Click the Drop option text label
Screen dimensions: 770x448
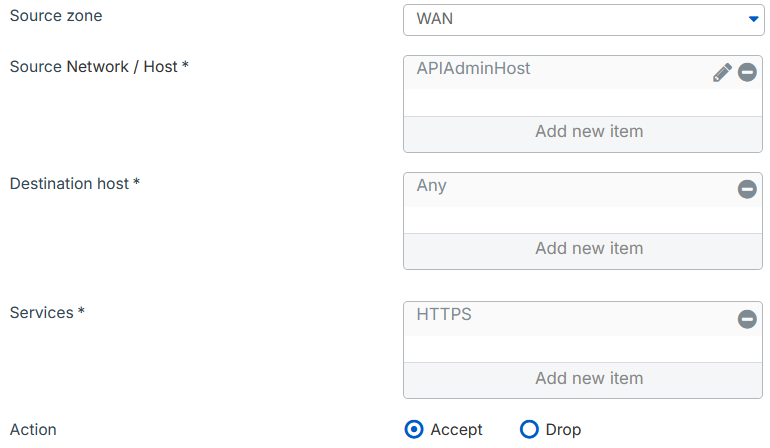click(x=563, y=430)
